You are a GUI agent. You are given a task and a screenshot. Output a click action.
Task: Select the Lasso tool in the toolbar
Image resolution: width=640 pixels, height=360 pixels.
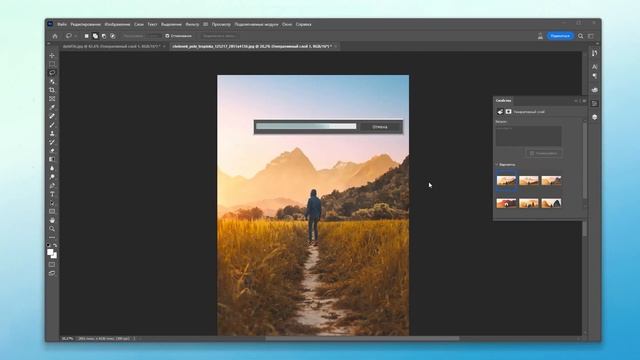[52, 73]
